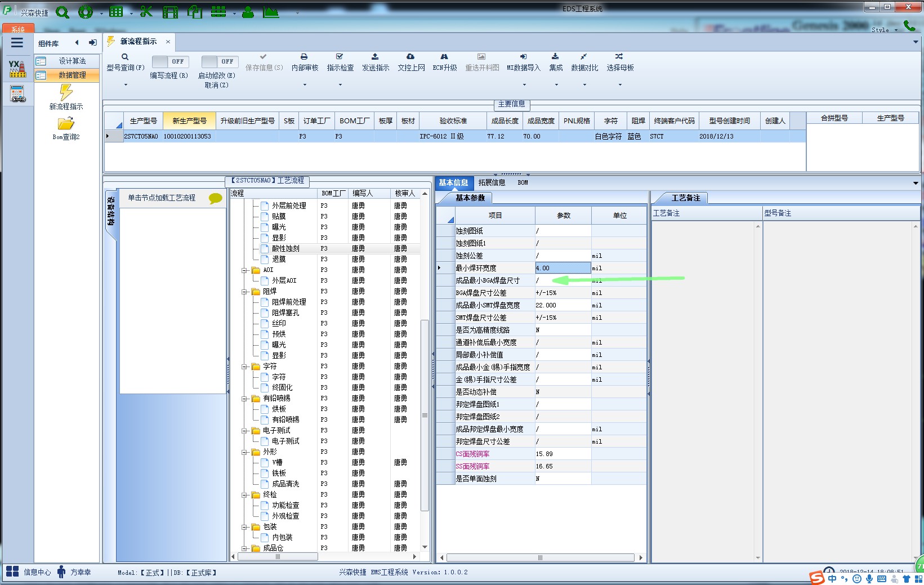
Task: Select the 酸性蚀刻 tree node
Action: point(285,248)
